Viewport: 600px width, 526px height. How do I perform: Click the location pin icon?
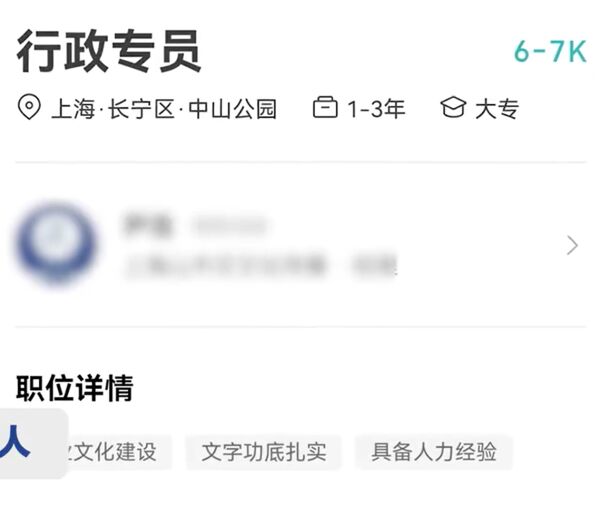tap(29, 107)
